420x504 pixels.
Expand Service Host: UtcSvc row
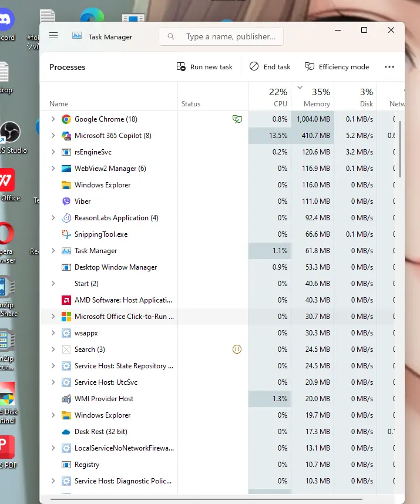(53, 382)
